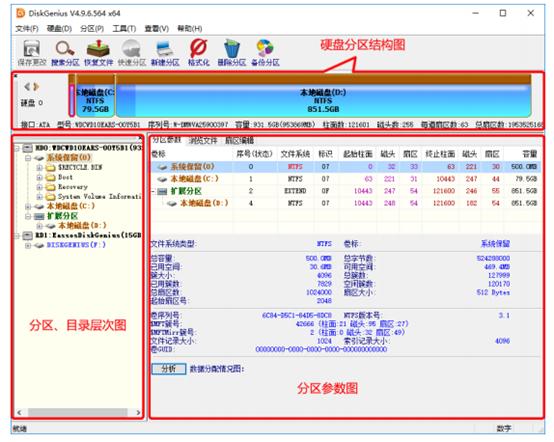The image size is (554, 442).
Task: Collapse the HD0 disk tree node
Action: tap(17, 148)
